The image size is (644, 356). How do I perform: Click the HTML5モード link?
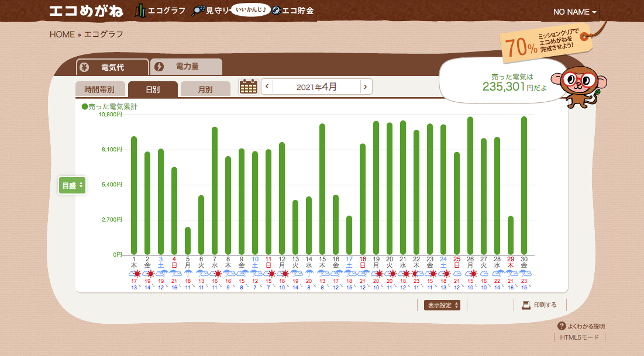[x=579, y=337]
